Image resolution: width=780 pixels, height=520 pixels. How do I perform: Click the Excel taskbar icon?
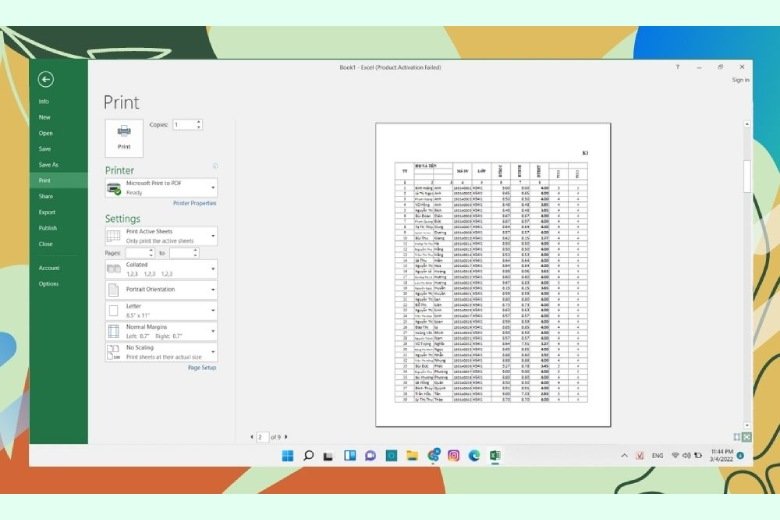[495, 456]
